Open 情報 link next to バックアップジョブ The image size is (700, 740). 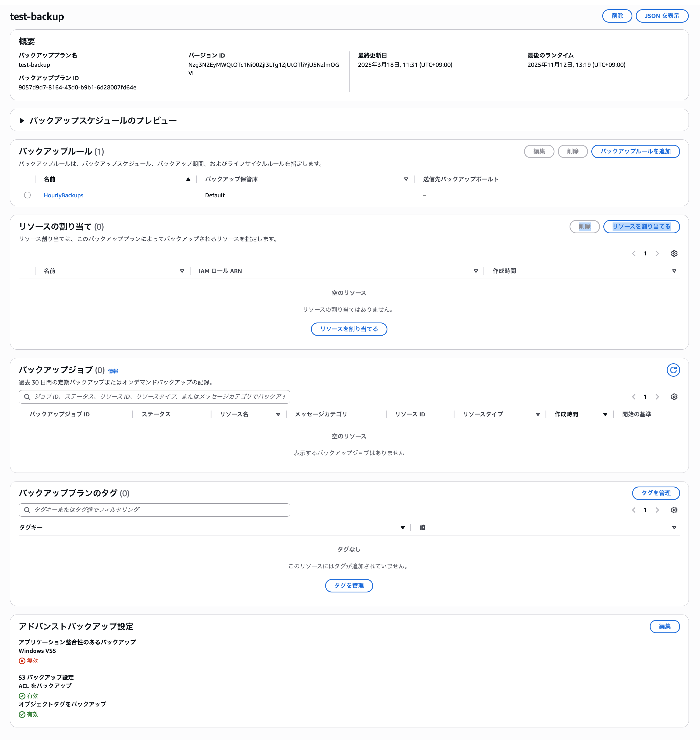[x=113, y=371]
